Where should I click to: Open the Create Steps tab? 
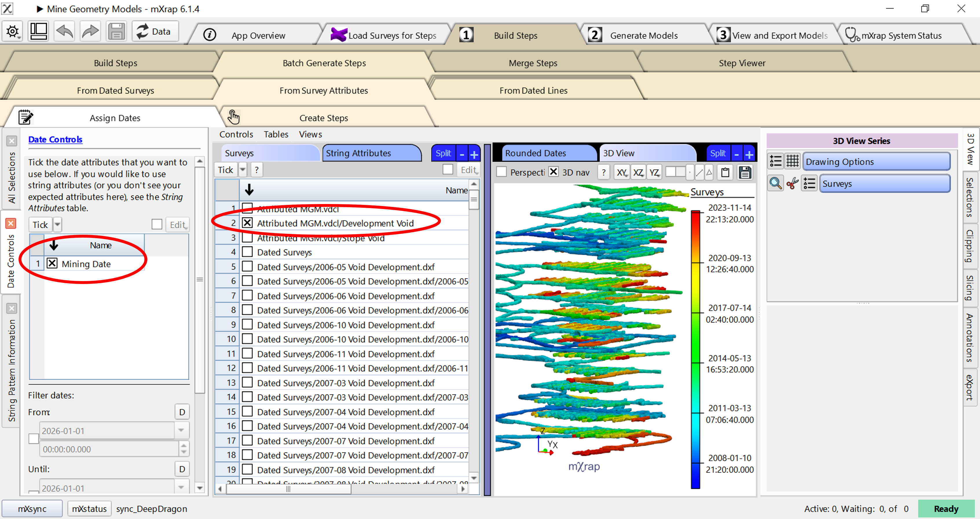324,118
